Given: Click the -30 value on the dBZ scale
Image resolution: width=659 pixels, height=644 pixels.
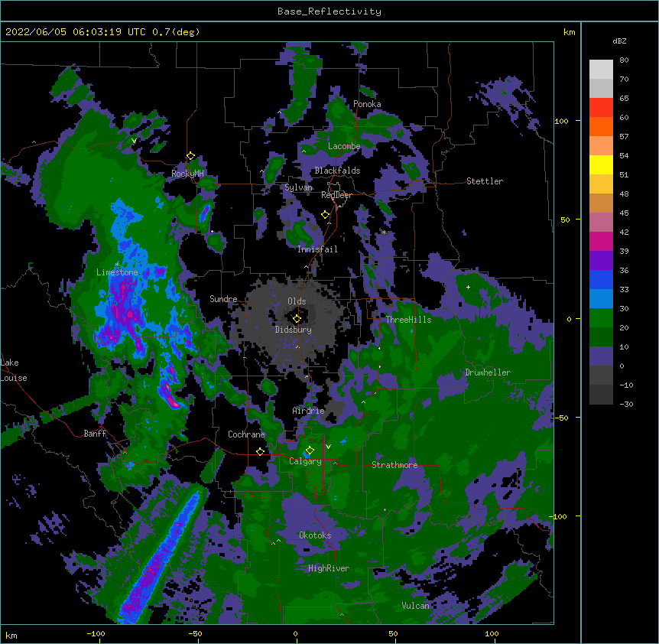Looking at the screenshot, I should click(626, 404).
